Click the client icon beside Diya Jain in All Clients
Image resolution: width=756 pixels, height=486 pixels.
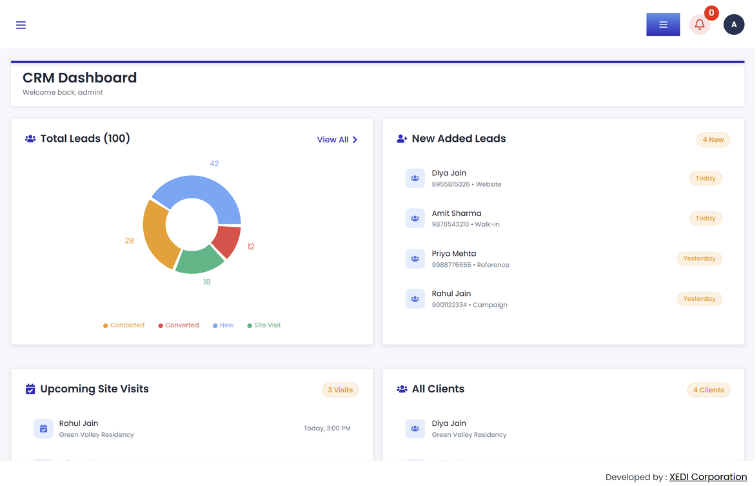415,429
